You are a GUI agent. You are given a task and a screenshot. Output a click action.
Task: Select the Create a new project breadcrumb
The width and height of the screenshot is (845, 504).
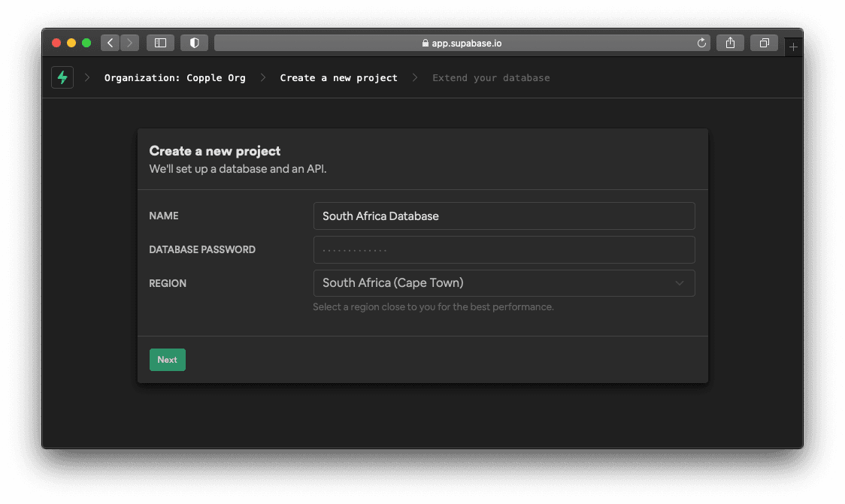point(338,77)
